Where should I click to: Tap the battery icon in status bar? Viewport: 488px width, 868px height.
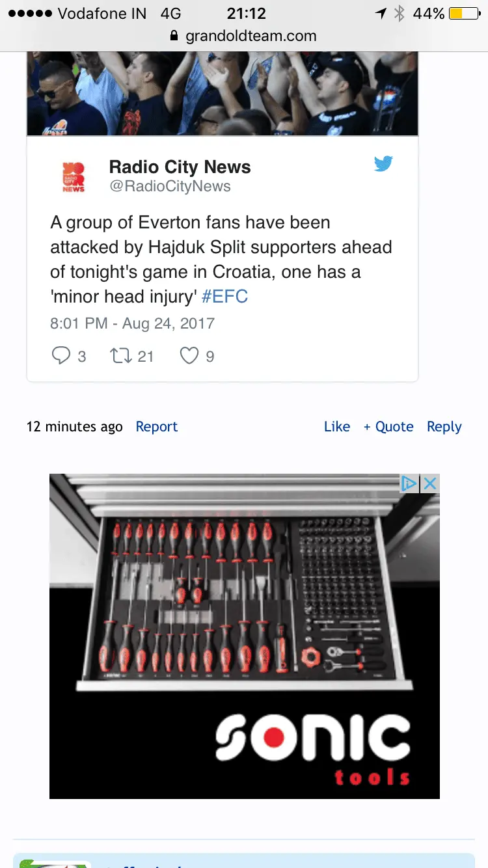tap(464, 14)
